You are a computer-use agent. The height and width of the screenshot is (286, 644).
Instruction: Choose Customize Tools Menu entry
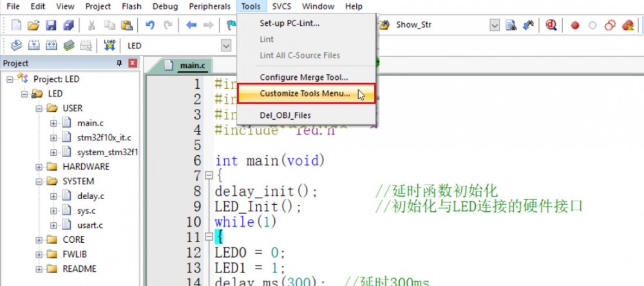pyautogui.click(x=307, y=93)
